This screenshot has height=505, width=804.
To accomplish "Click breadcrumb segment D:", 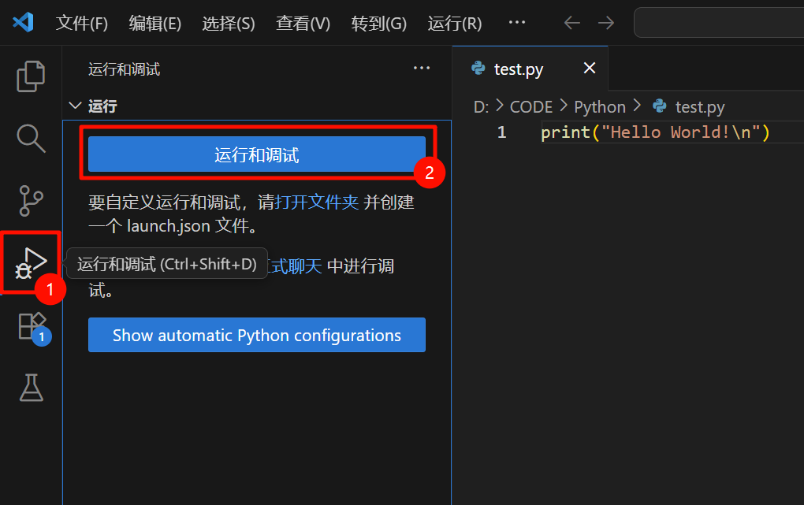I will coord(481,107).
